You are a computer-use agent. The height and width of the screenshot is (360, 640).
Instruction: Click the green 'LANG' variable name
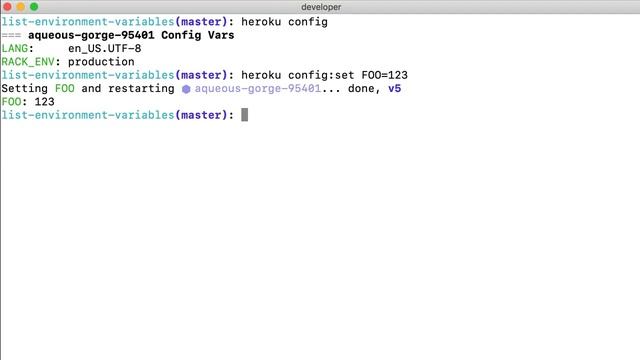(x=15, y=49)
